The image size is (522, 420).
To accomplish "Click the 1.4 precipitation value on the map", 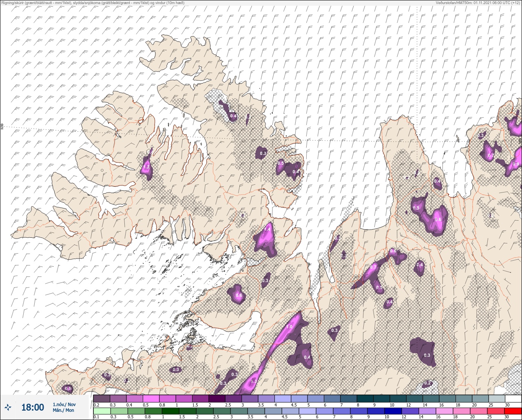I will tap(267, 230).
